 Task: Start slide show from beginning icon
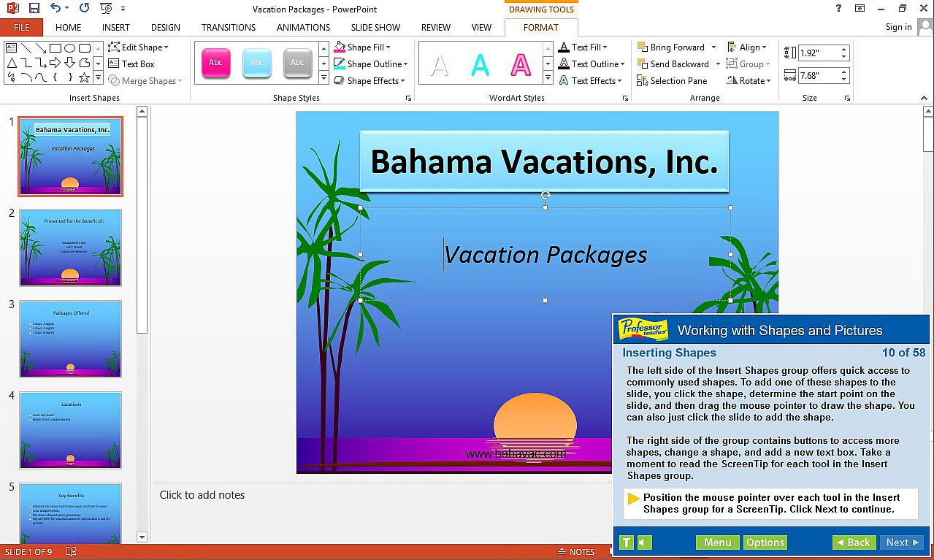106,9
